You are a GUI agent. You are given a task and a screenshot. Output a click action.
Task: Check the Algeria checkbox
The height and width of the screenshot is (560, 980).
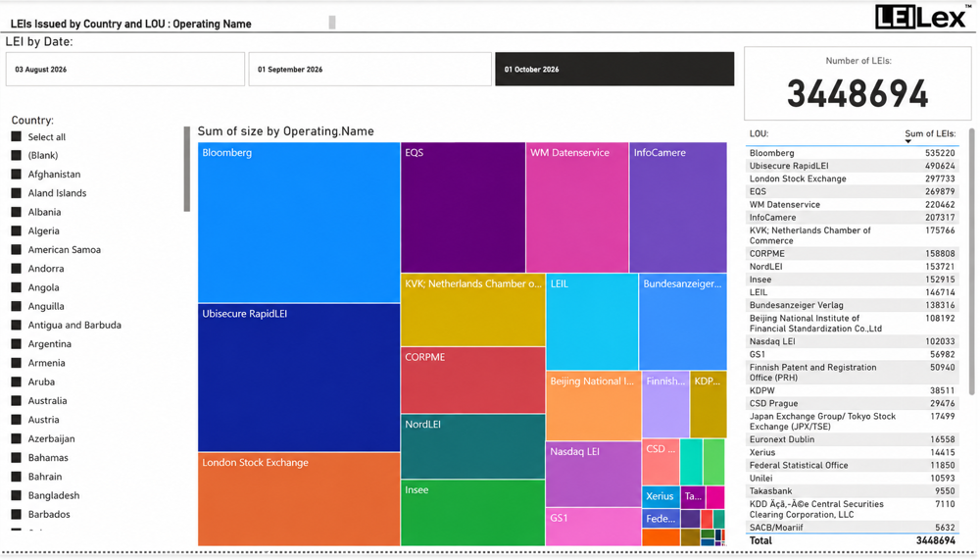[x=17, y=230]
